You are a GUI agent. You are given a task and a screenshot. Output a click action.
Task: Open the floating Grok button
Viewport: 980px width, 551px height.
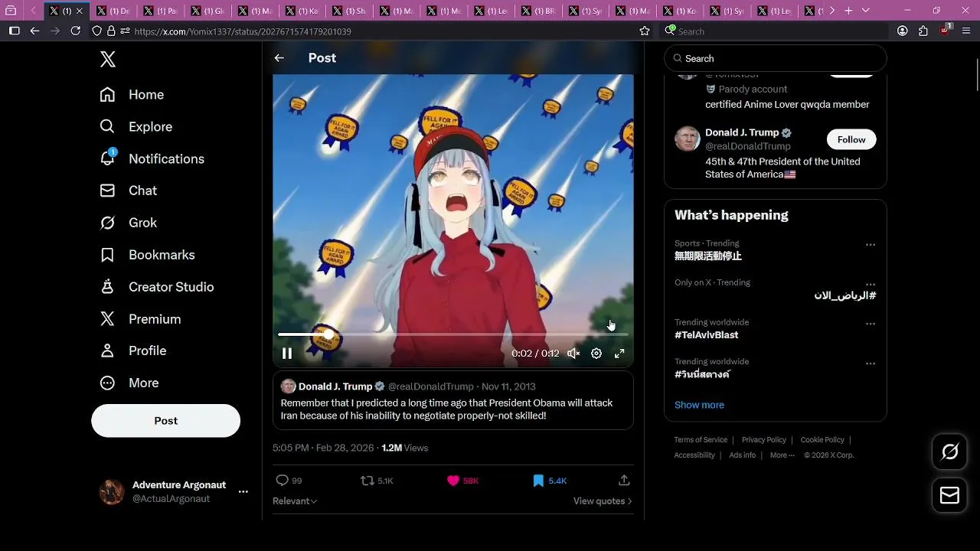click(950, 452)
